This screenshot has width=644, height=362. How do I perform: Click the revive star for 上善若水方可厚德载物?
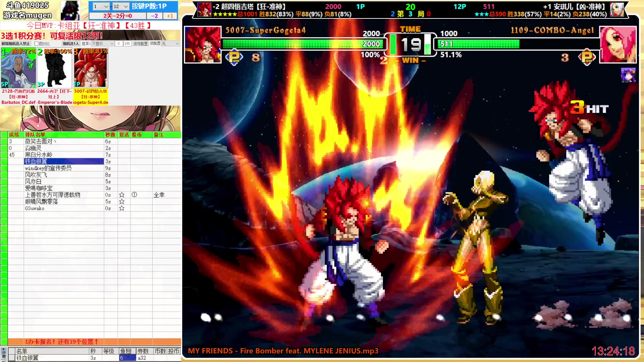(122, 195)
